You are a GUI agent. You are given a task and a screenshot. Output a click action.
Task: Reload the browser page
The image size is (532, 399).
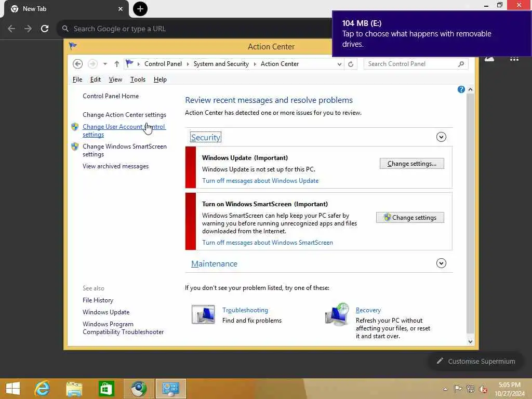click(45, 29)
